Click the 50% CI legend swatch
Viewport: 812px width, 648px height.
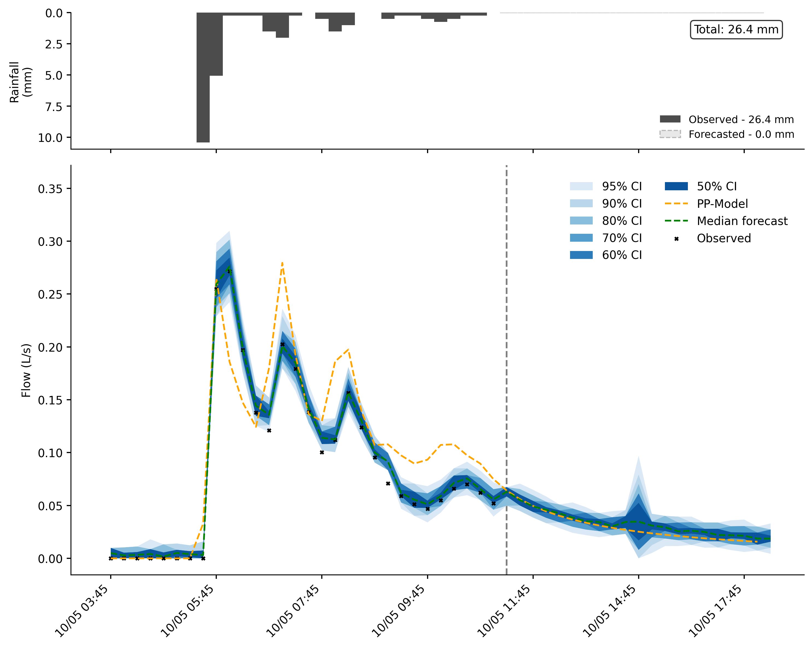click(x=676, y=186)
